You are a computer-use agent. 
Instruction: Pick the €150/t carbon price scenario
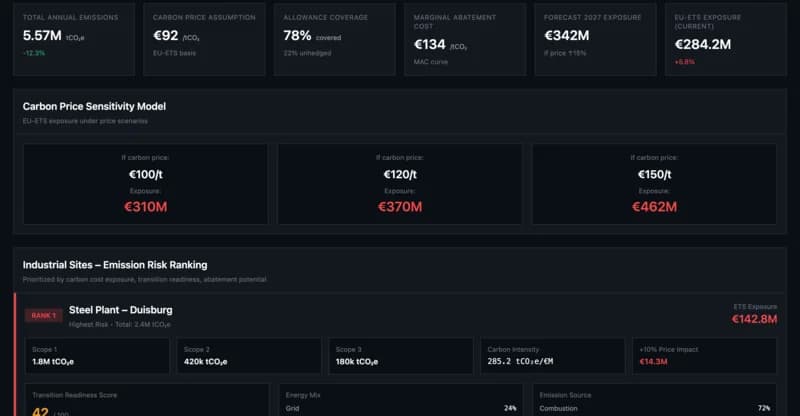[654, 183]
